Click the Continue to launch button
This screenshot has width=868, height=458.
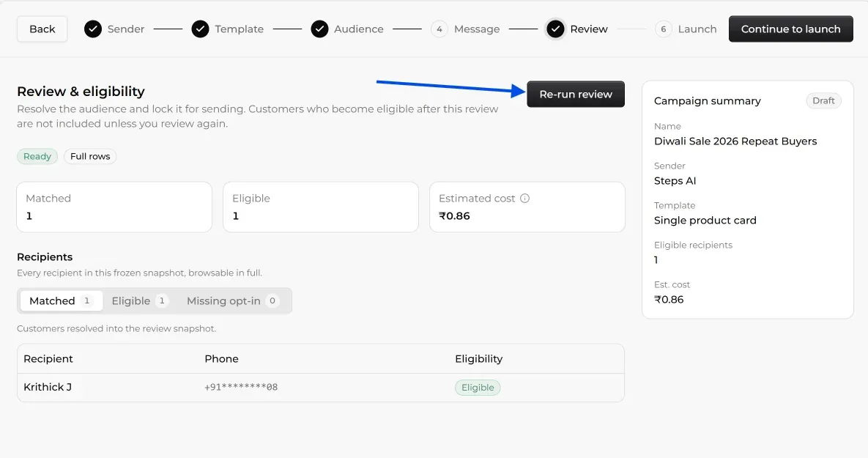point(790,29)
